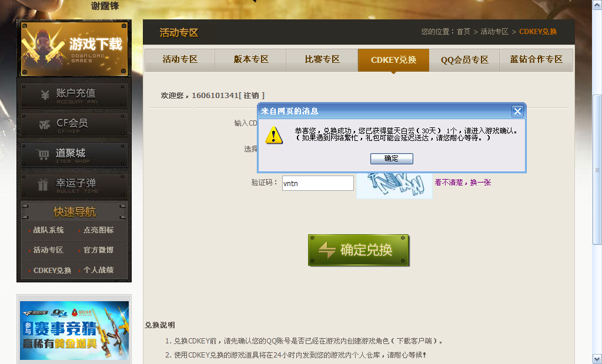Click the CDKEY兑换 breadcrumb text

tap(538, 32)
